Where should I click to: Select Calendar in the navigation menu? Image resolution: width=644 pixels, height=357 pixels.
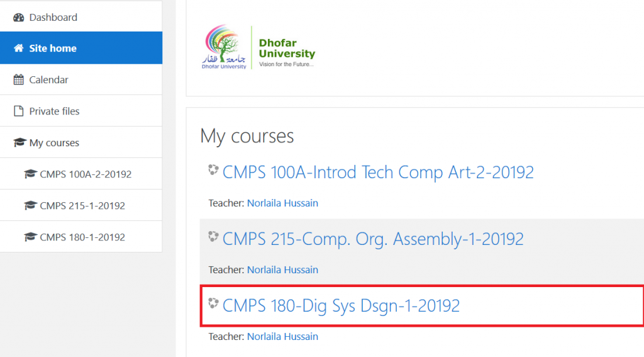[81, 79]
